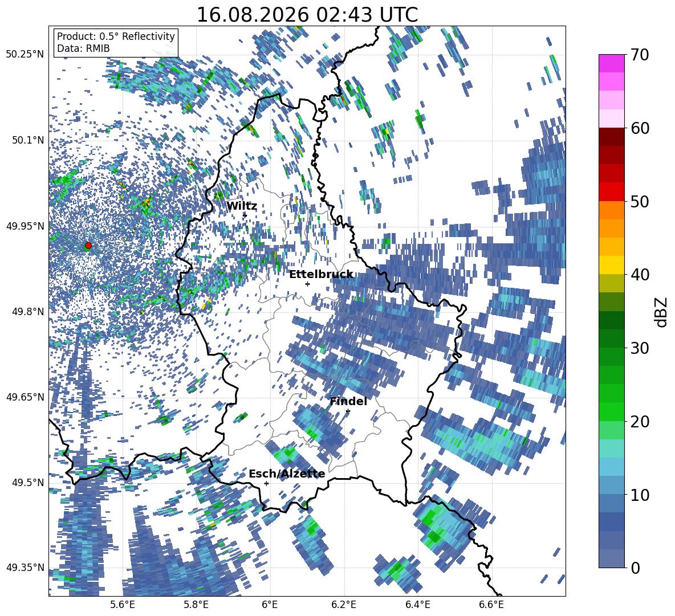Screen dimensions: 675x616
Task: Select the magenta 70 dBZ colorbar segment
Action: point(611,63)
